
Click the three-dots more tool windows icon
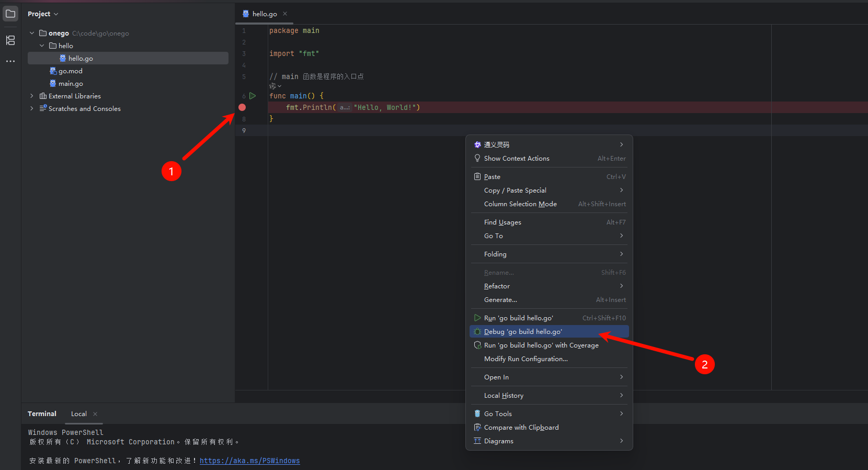click(10, 61)
